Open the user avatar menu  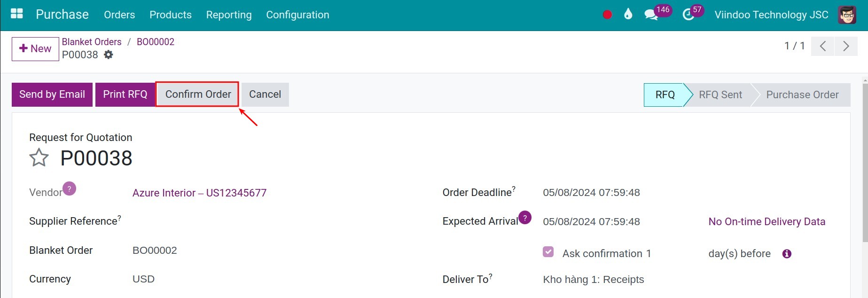847,15
